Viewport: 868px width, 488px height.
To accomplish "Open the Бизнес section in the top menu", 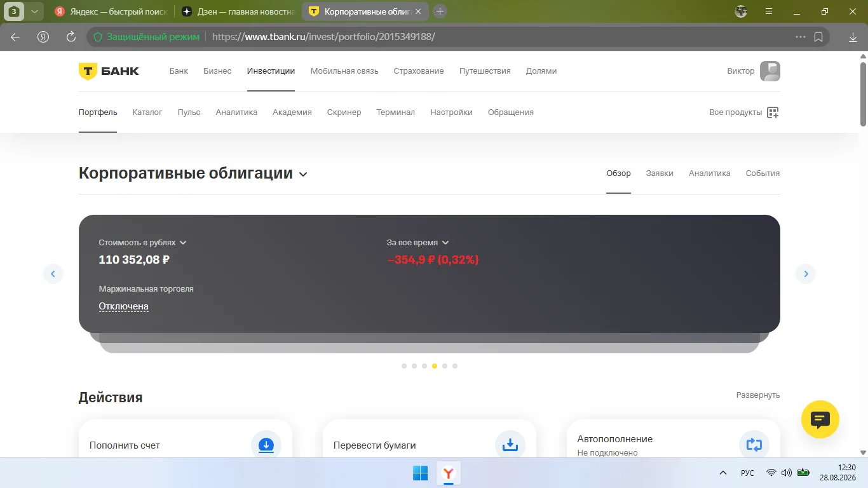I will coord(217,71).
